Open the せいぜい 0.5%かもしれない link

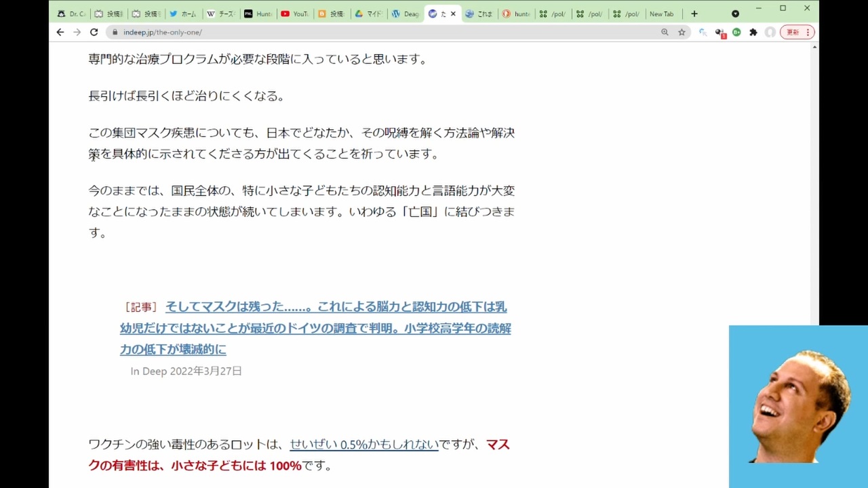point(364,445)
